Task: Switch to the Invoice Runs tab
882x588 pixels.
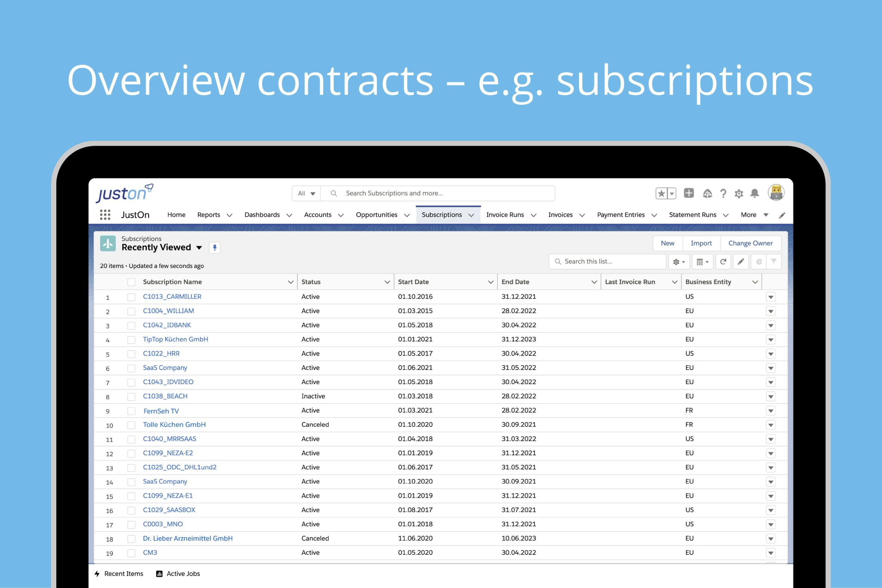Action: point(505,215)
